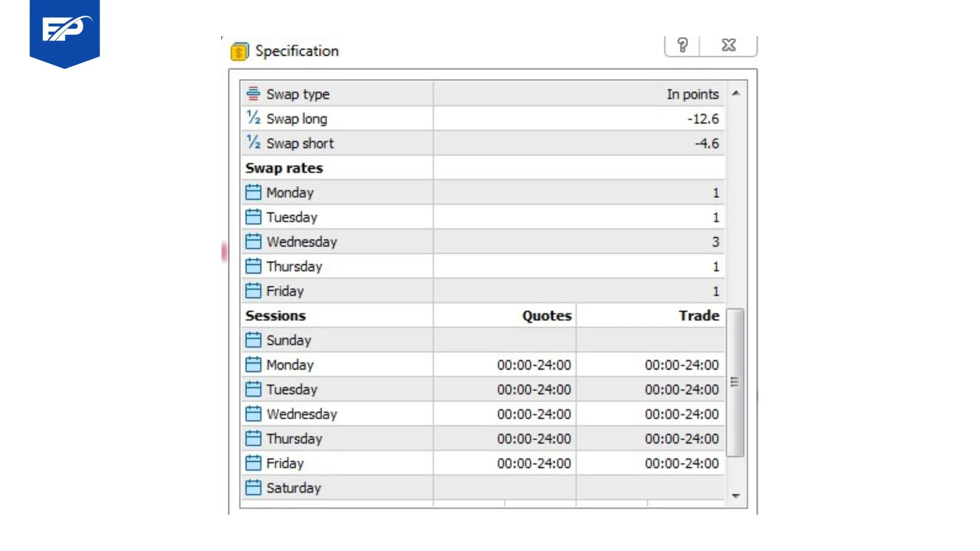Click Monday Quotes session 00:00-24:00
980x551 pixels.
click(534, 365)
